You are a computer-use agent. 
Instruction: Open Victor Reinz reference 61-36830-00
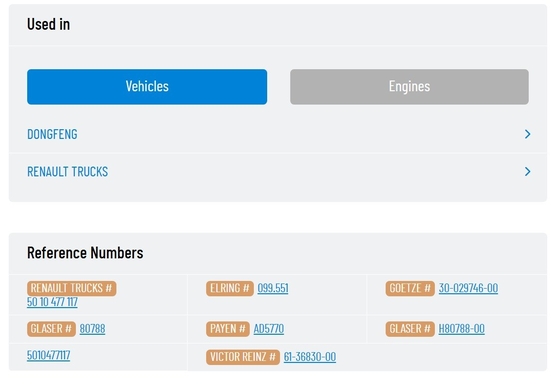[310, 357]
